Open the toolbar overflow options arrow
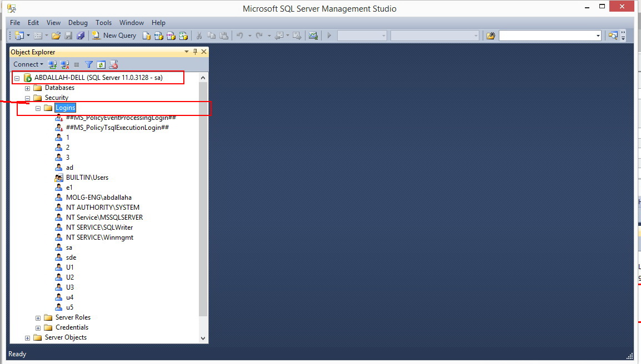The width and height of the screenshot is (641, 364). coord(623,36)
